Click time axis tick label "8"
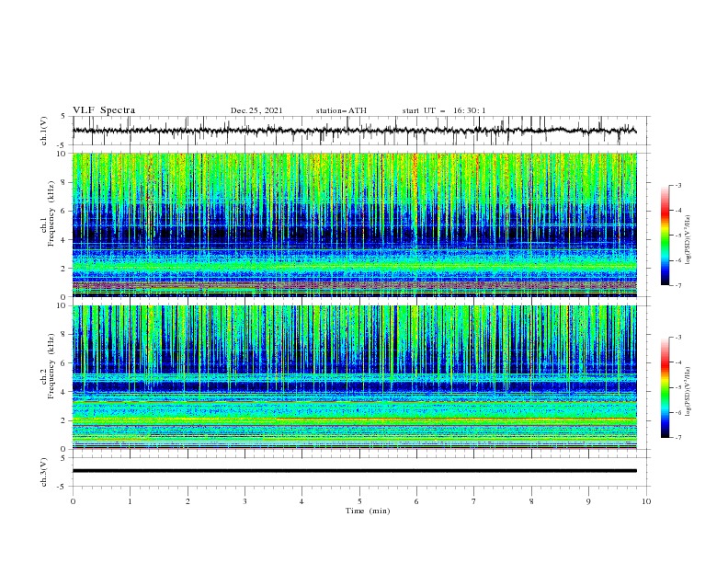This screenshot has width=728, height=563. (x=531, y=501)
